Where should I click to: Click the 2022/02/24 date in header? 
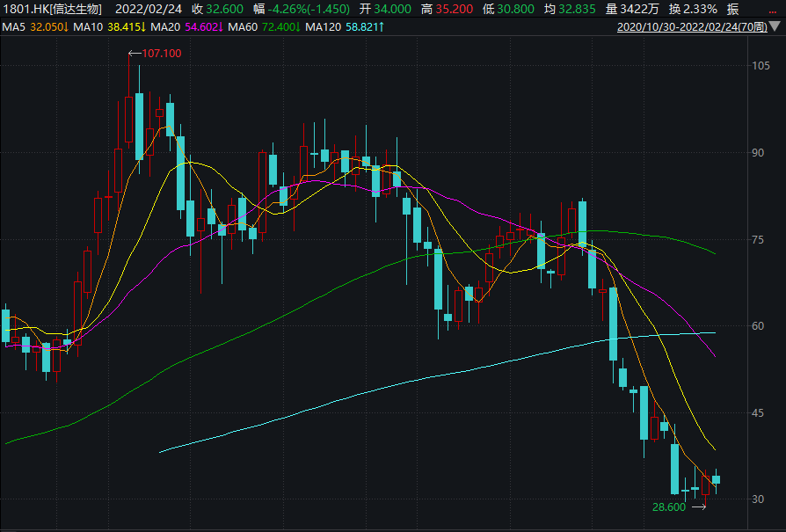(x=149, y=9)
